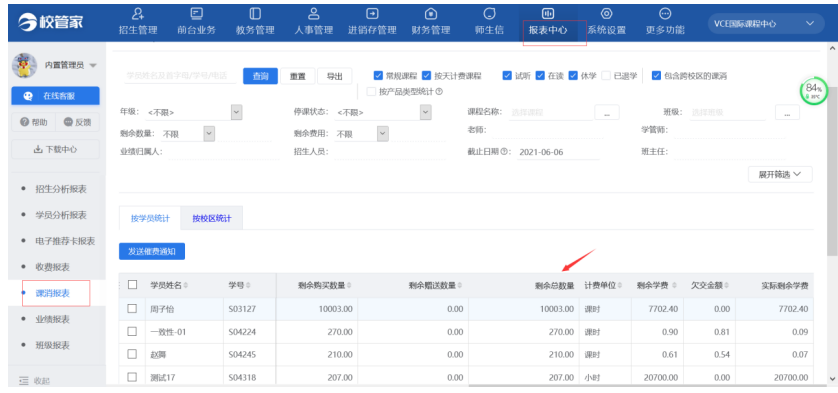Switch to 按校区统计 tab
This screenshot has width=838, height=393.
(x=212, y=218)
